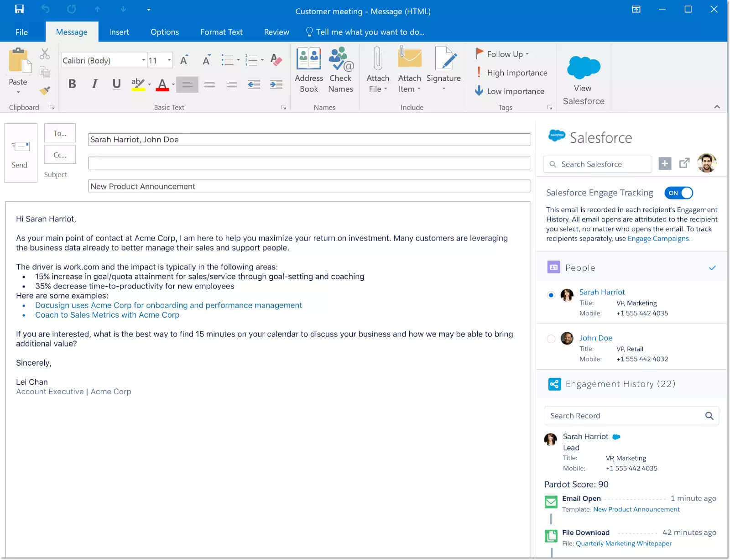Turn off Salesforce Engage Tracking toggle
Screen dimensions: 730x560
pos(678,193)
